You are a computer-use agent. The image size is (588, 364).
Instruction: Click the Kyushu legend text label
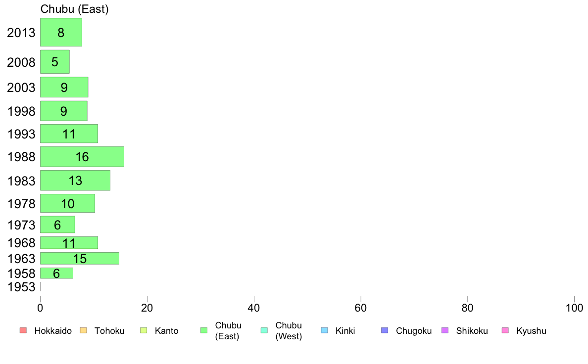coord(531,331)
